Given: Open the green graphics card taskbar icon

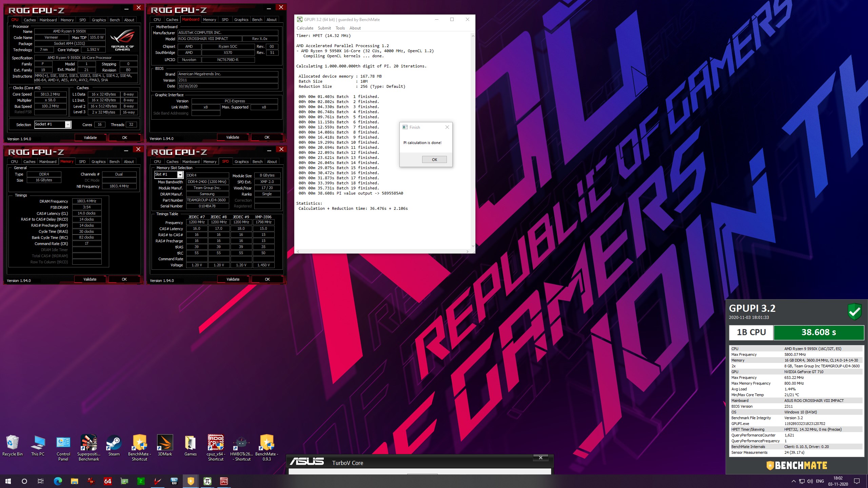Looking at the screenshot, I should [x=124, y=481].
